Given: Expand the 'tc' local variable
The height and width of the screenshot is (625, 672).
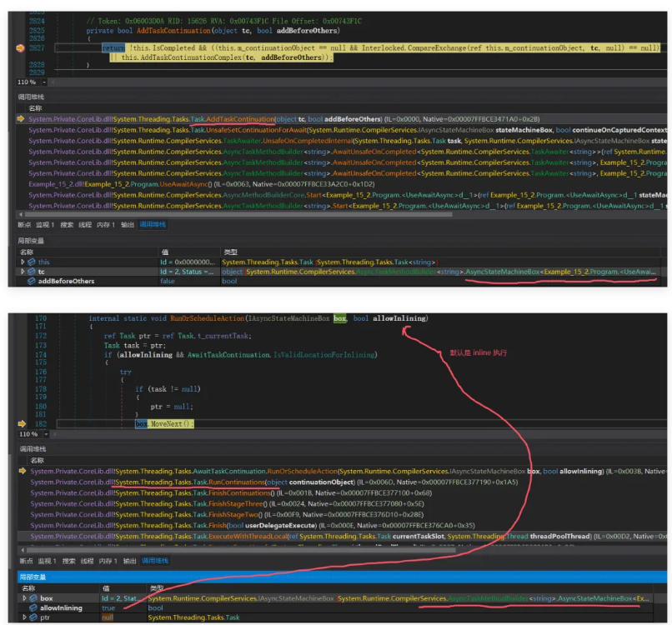Looking at the screenshot, I should pos(23,272).
